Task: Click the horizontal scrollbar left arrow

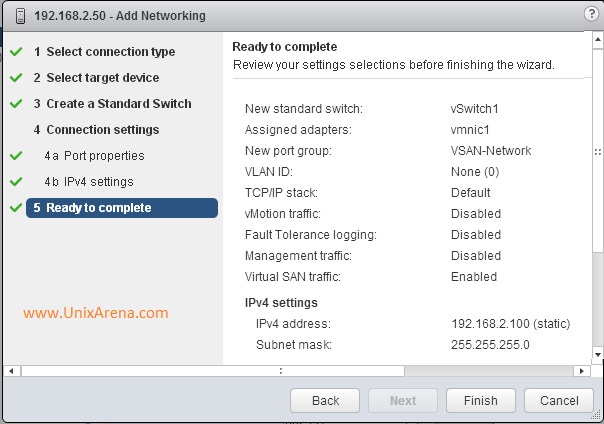Action: pos(12,371)
